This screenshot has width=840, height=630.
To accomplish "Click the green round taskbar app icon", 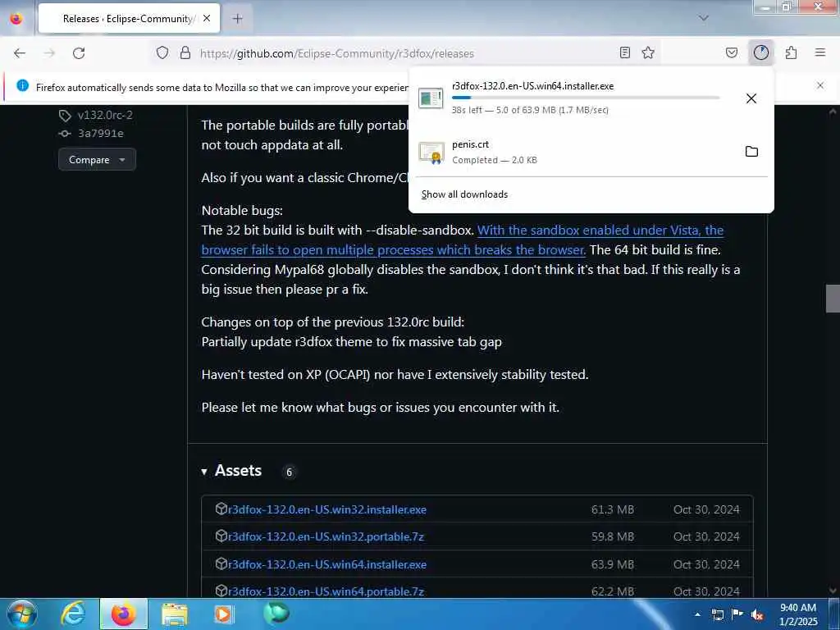I will coord(276,613).
